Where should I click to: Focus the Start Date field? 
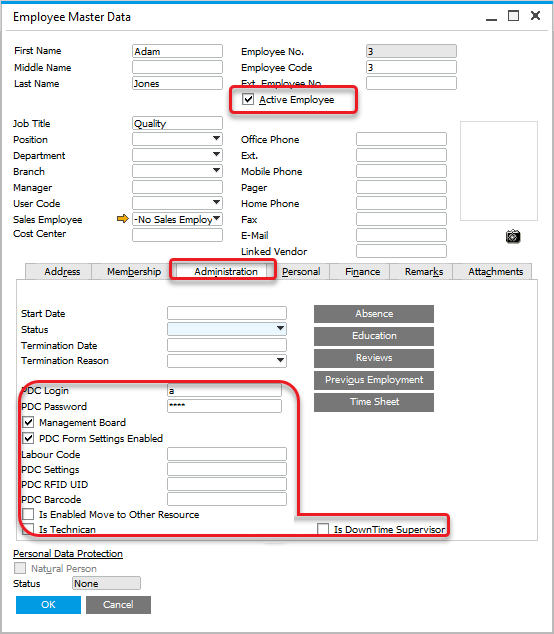[x=227, y=313]
